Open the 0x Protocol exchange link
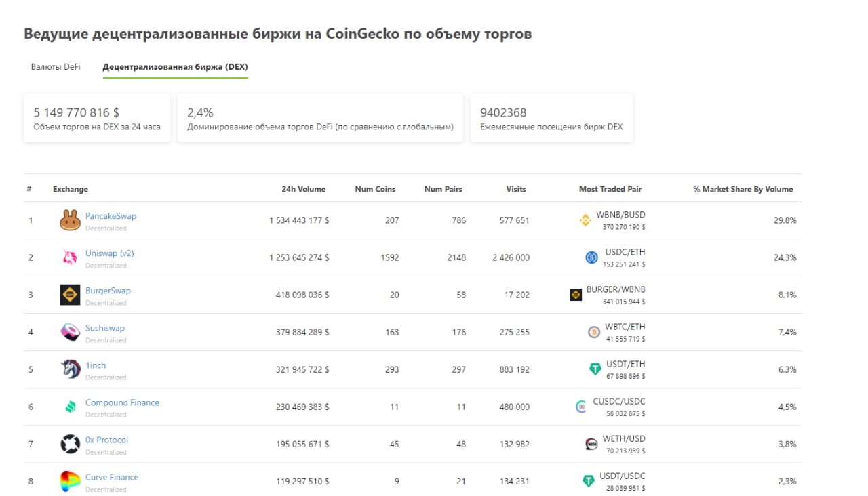This screenshot has width=868, height=496. tap(106, 440)
